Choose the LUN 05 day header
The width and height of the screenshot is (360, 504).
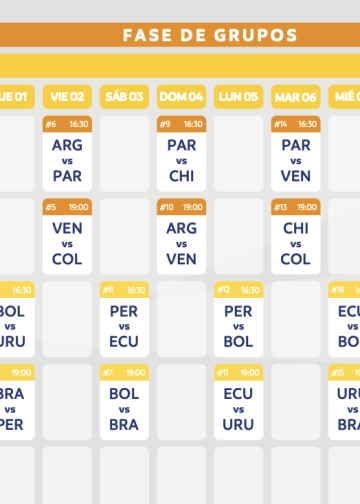238,97
